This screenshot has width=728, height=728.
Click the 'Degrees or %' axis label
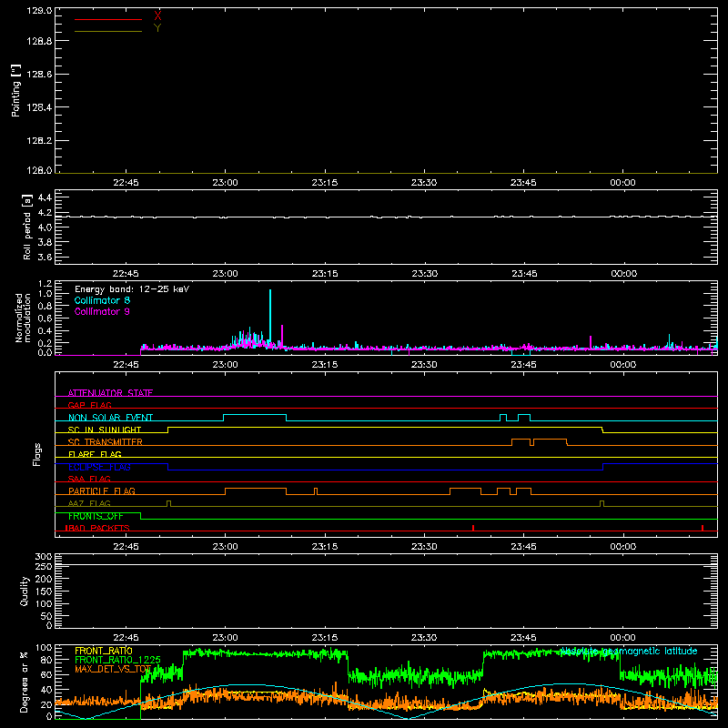point(24,682)
